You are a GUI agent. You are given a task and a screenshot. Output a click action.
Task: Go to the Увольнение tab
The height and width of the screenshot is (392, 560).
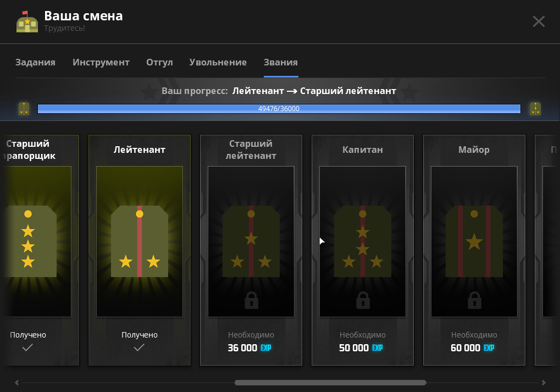[218, 62]
